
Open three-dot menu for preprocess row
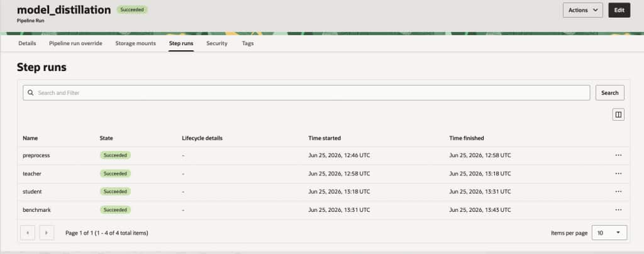pyautogui.click(x=619, y=155)
